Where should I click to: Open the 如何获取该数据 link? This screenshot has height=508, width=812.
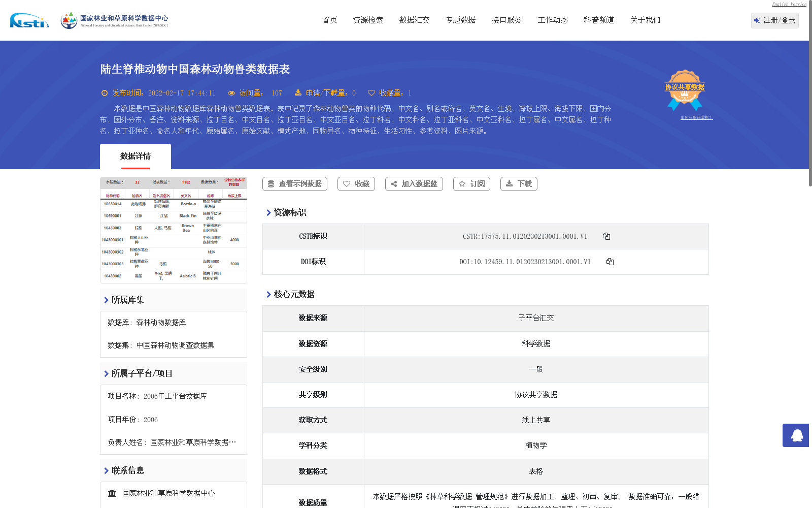point(696,117)
